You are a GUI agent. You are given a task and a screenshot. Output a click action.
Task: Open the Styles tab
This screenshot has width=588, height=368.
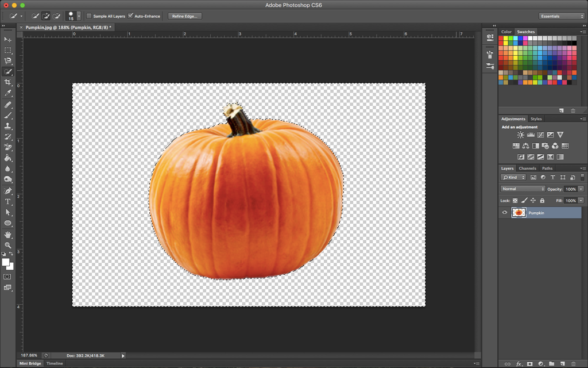pos(536,119)
